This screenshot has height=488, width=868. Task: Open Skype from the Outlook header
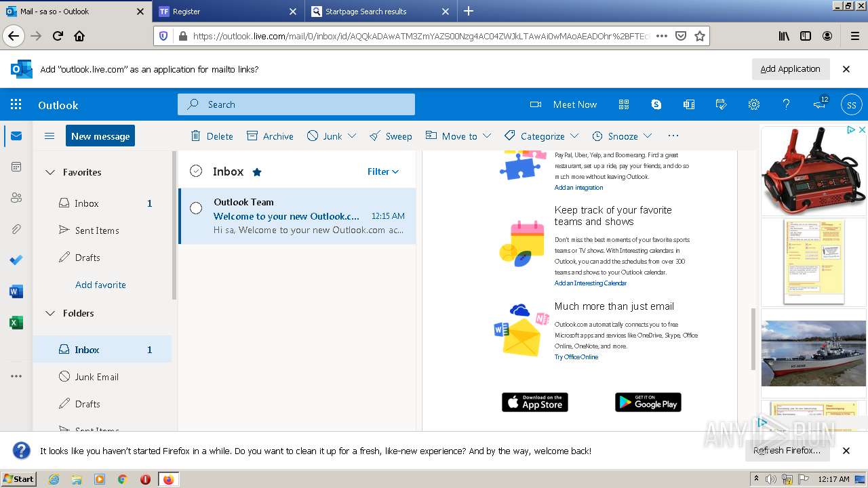pyautogui.click(x=656, y=104)
